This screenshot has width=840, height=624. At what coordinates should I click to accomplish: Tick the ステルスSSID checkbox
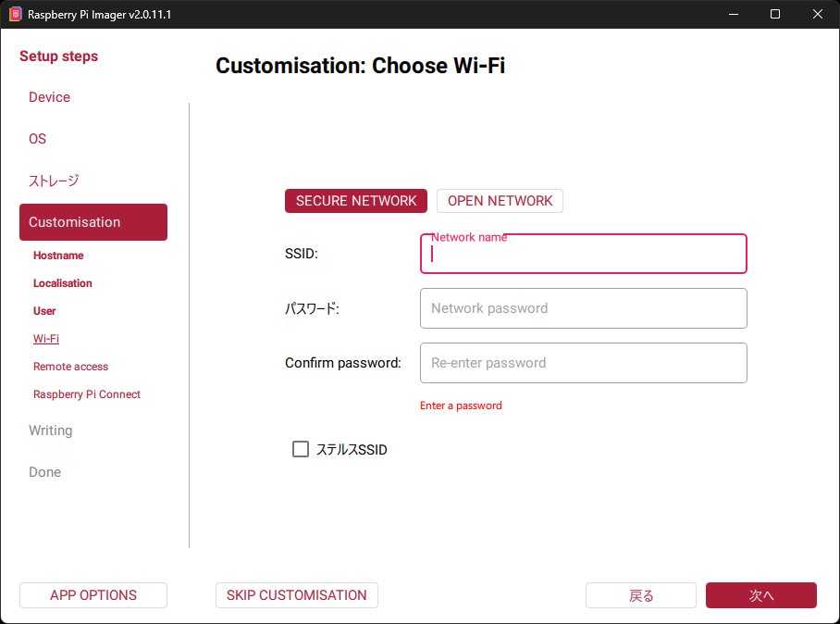[301, 449]
